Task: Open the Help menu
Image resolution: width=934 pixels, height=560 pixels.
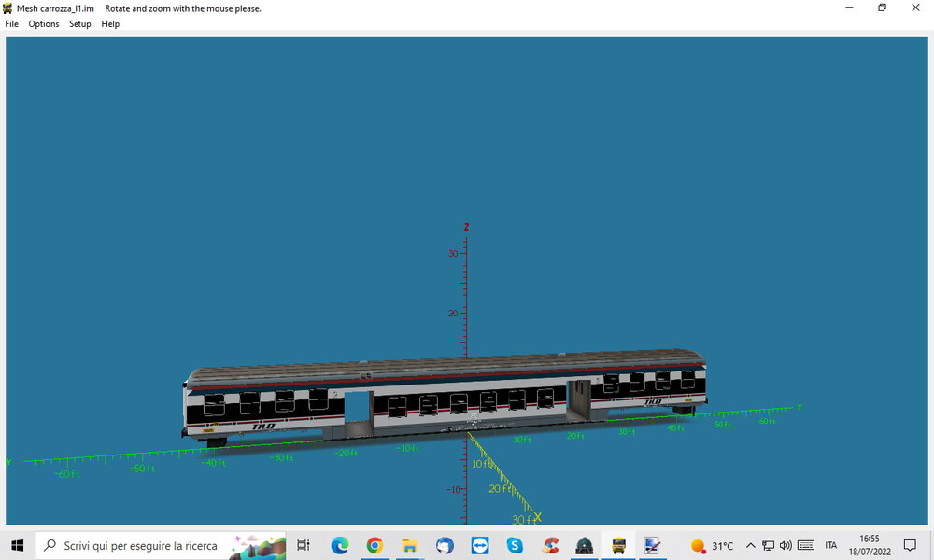Action: pyautogui.click(x=110, y=24)
